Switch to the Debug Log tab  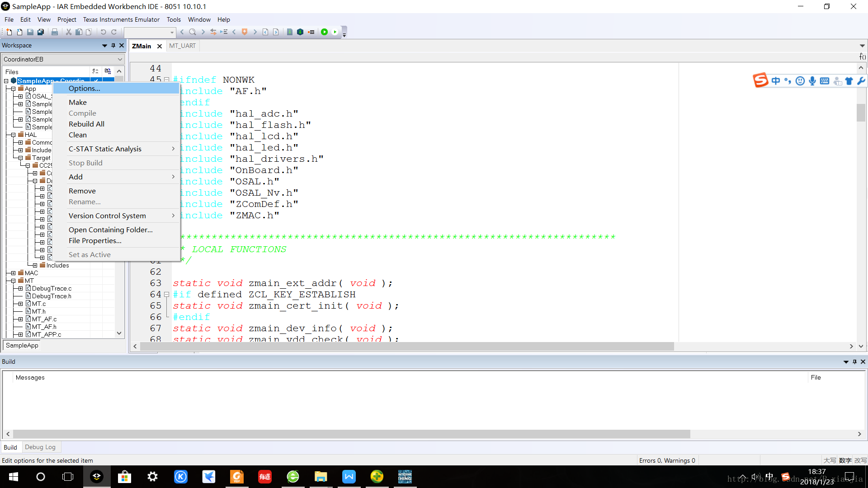point(40,447)
